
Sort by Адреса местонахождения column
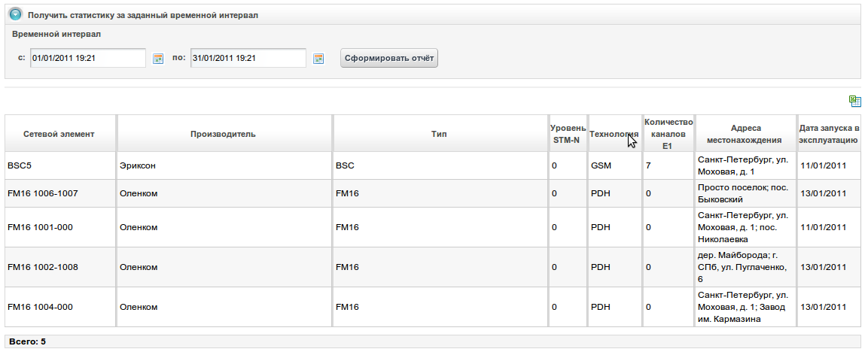coord(745,134)
